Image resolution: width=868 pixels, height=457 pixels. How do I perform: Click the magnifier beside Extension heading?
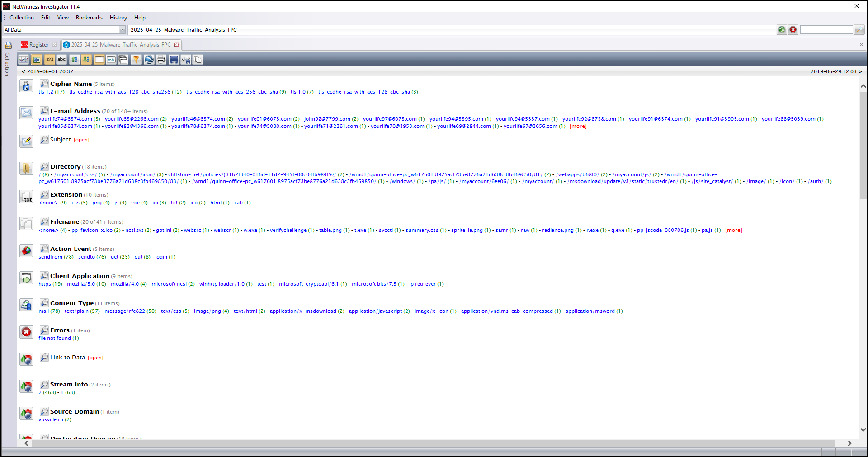click(44, 194)
